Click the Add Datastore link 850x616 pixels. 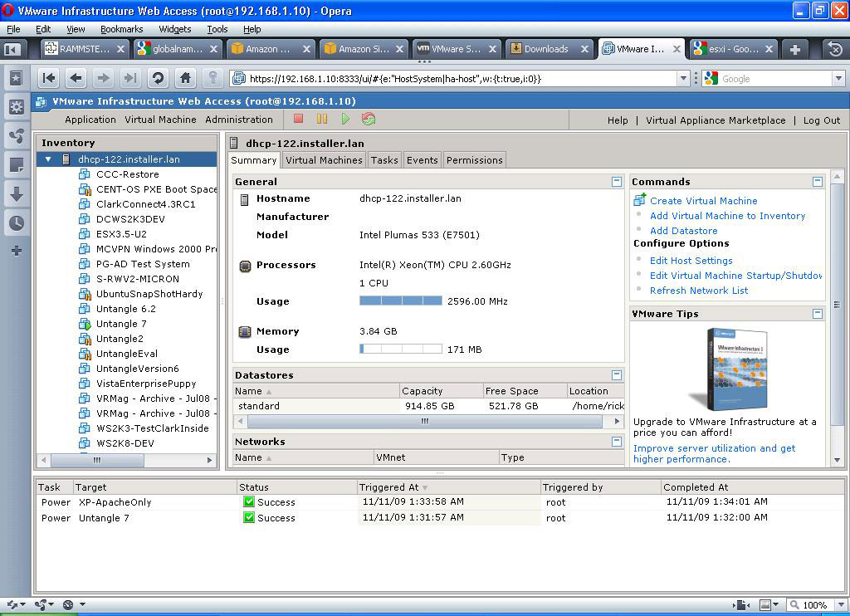[x=684, y=231]
